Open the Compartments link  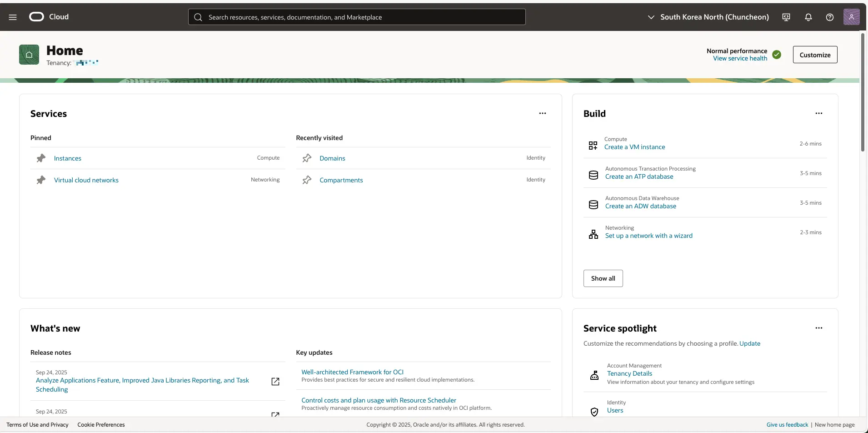pos(341,180)
